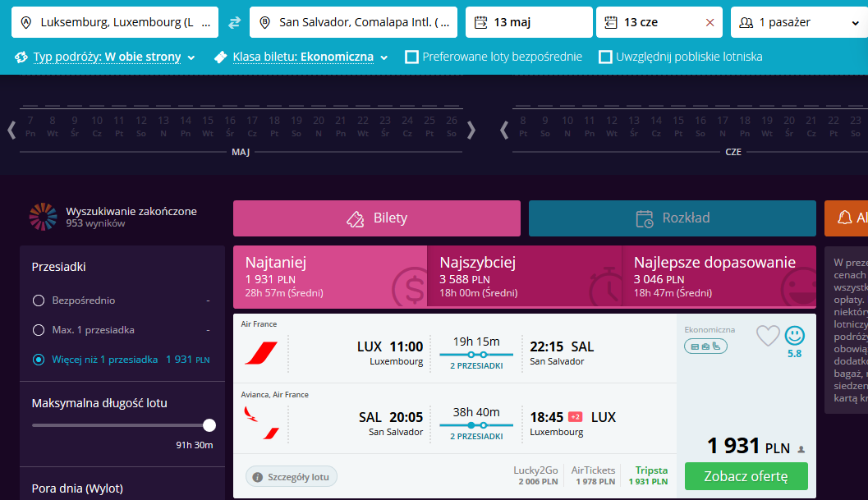Click the baggage amenities icons under Ekonomiczna

point(705,346)
